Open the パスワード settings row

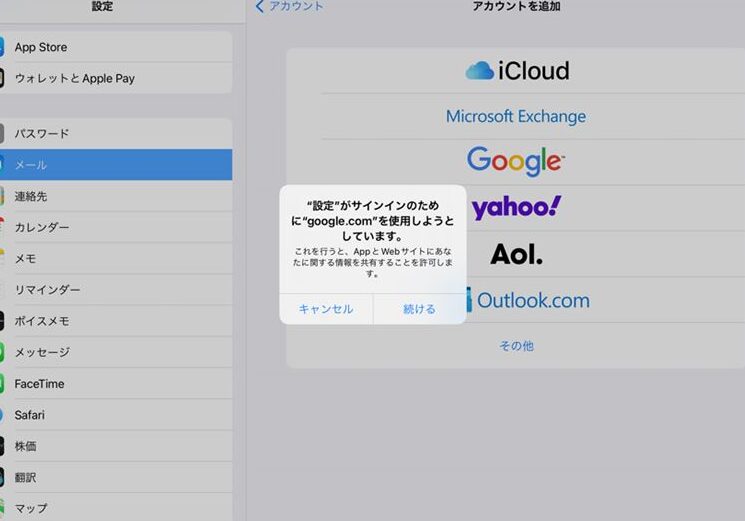116,134
